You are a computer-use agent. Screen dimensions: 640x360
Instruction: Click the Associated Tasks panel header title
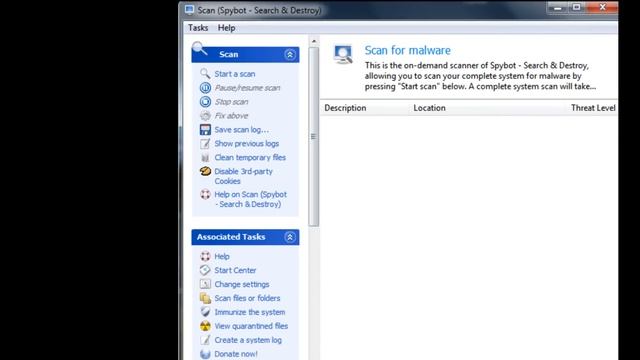click(x=231, y=237)
